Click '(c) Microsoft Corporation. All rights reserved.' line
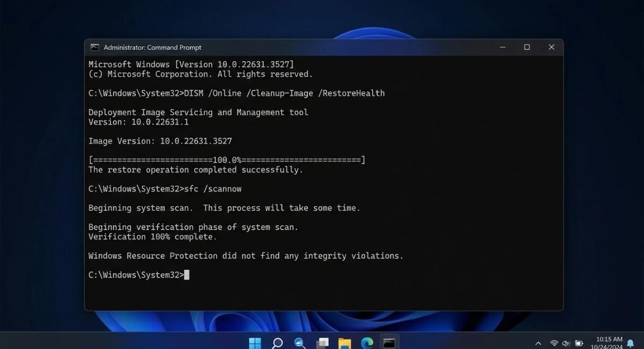Viewport: 644px width, 349px height. click(201, 74)
